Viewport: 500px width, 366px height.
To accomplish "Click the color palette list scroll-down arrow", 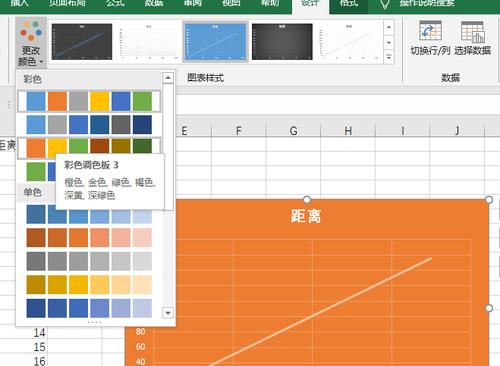I will [168, 313].
